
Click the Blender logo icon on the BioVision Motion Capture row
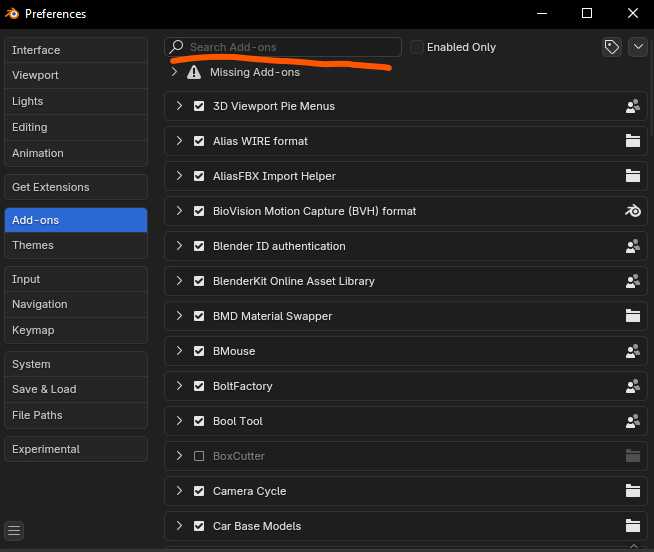[633, 211]
